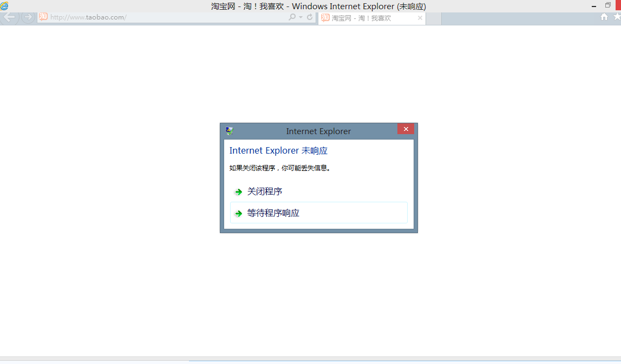The height and width of the screenshot is (364, 621).
Task: Minimize the Internet Explorer window
Action: click(x=594, y=6)
